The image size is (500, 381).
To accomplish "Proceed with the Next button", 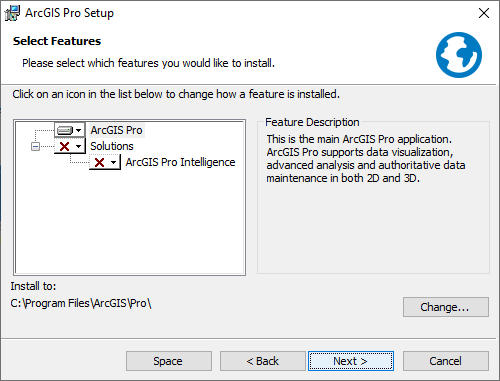I will click(x=351, y=361).
